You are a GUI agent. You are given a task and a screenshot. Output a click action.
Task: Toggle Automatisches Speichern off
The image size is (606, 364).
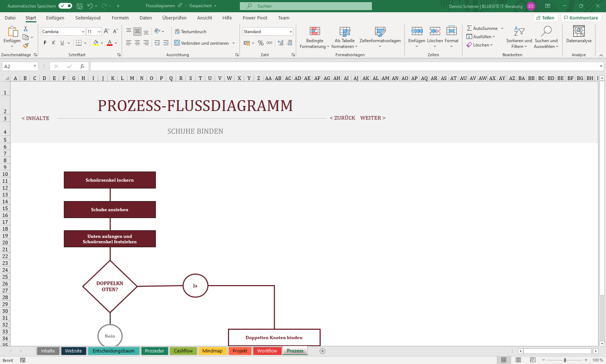coord(65,6)
